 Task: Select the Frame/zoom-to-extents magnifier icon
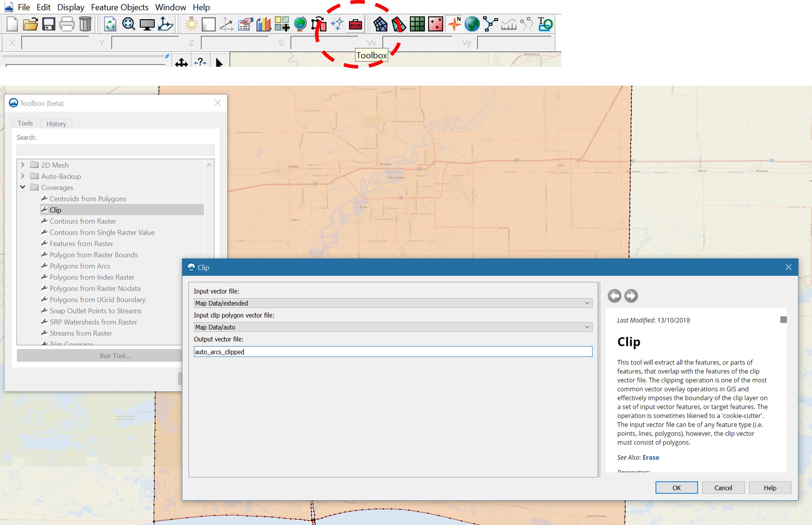pyautogui.click(x=129, y=24)
